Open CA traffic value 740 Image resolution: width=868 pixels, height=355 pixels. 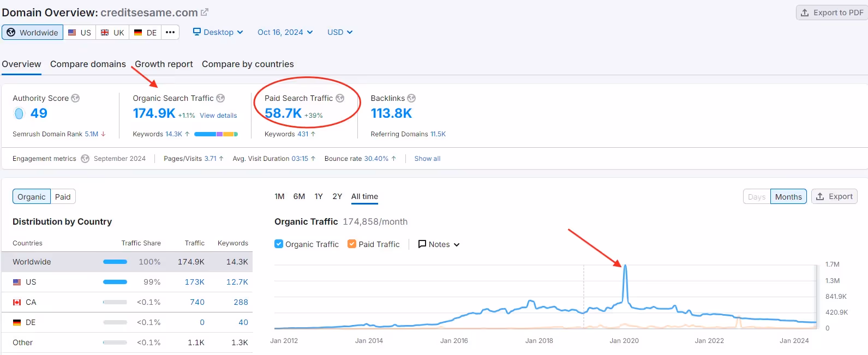tap(197, 302)
